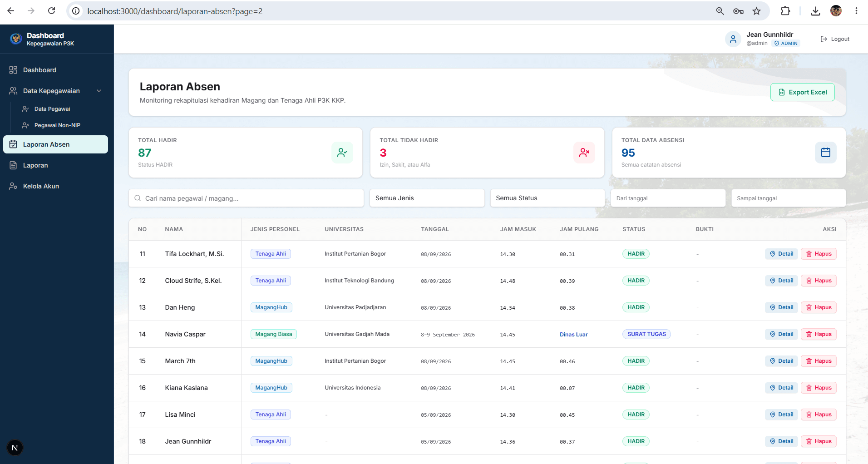The height and width of the screenshot is (464, 868).
Task: Open the Next.js dev tools N badge
Action: point(15,448)
